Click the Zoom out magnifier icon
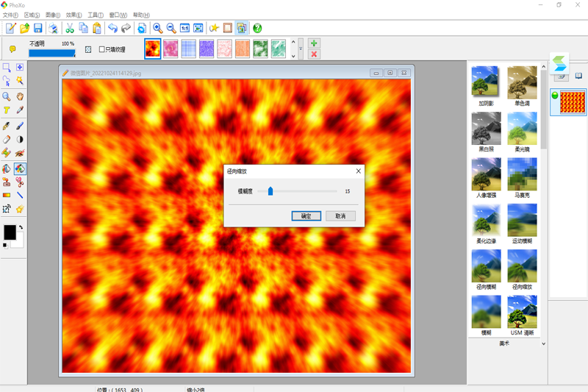 (171, 28)
